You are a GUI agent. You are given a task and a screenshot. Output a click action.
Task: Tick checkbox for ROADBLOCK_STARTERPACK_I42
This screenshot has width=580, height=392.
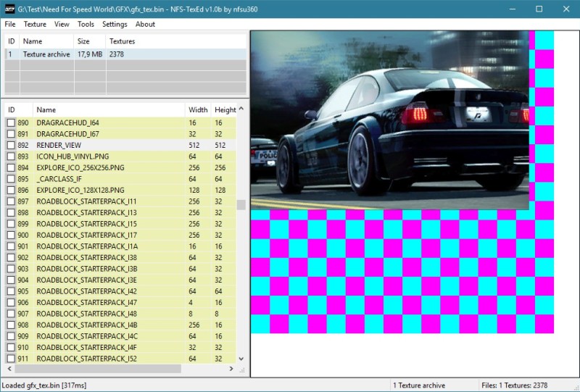[x=11, y=291]
